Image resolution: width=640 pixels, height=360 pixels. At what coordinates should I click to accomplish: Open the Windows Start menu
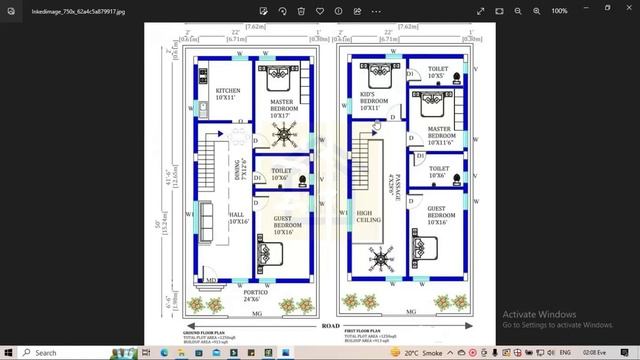(8, 353)
